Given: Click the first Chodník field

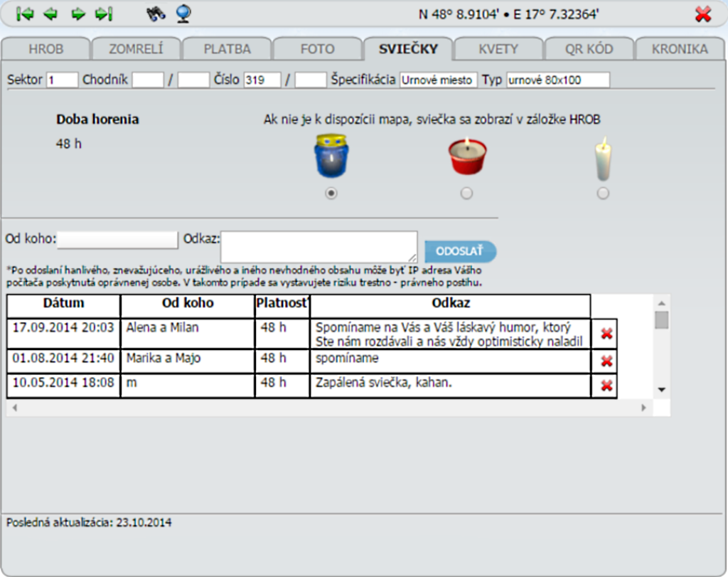Looking at the screenshot, I should click(x=148, y=80).
